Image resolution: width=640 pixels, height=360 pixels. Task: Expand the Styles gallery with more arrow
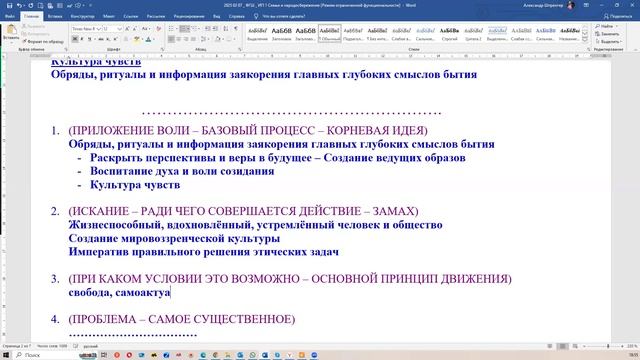point(585,40)
